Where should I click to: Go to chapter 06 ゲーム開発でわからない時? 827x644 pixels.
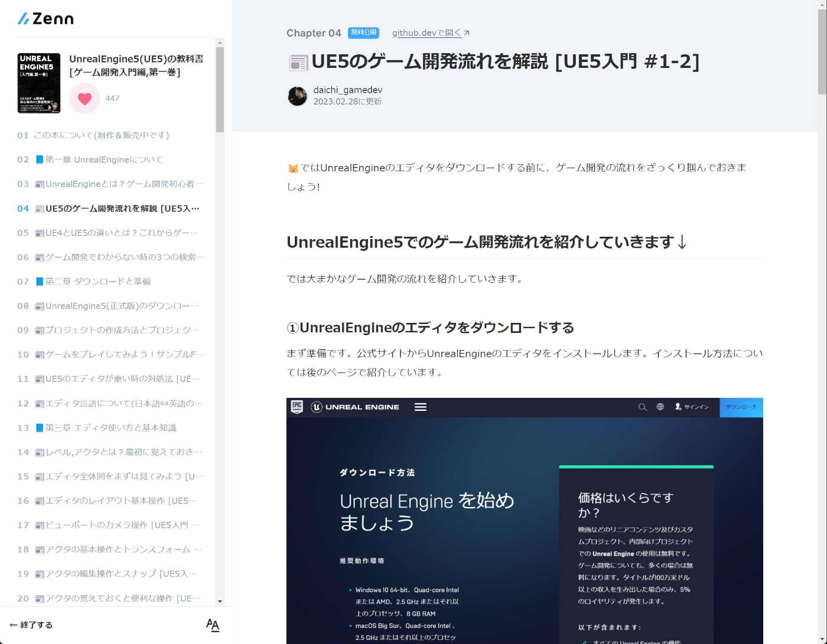coord(110,257)
